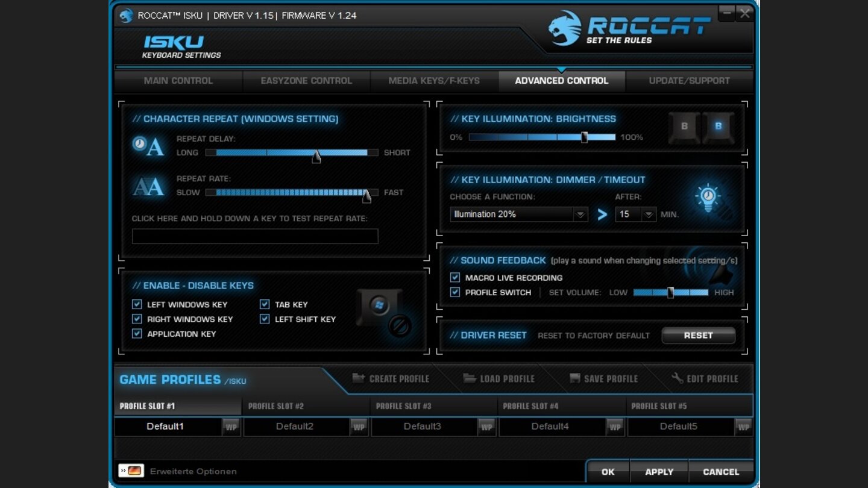
Task: Click the OK button
Action: pyautogui.click(x=608, y=472)
